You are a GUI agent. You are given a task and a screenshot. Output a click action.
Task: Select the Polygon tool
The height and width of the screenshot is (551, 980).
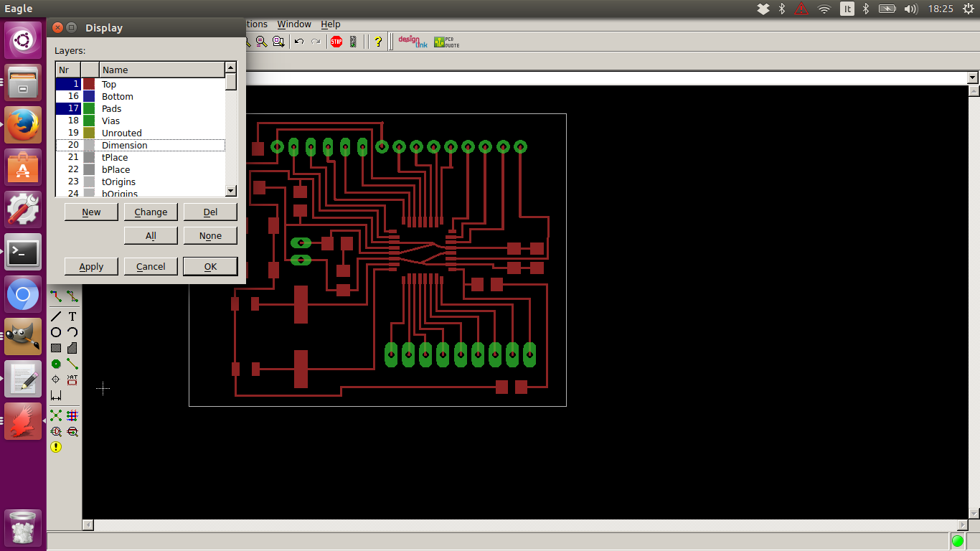(72, 348)
